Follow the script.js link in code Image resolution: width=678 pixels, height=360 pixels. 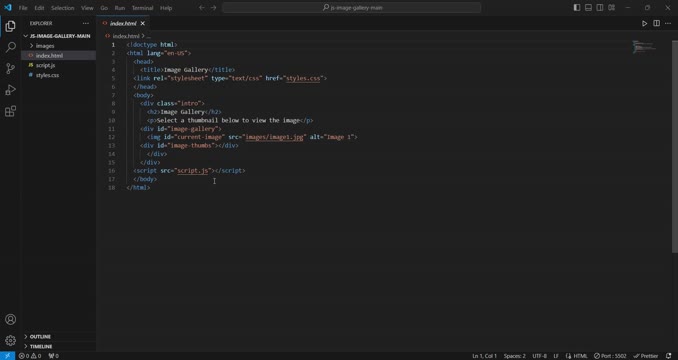pyautogui.click(x=193, y=171)
